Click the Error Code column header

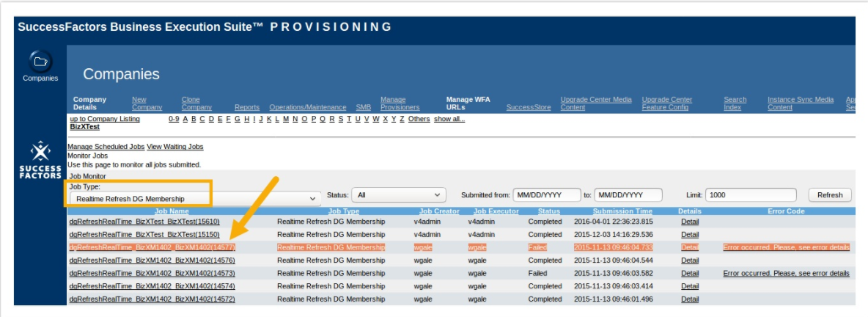786,211
